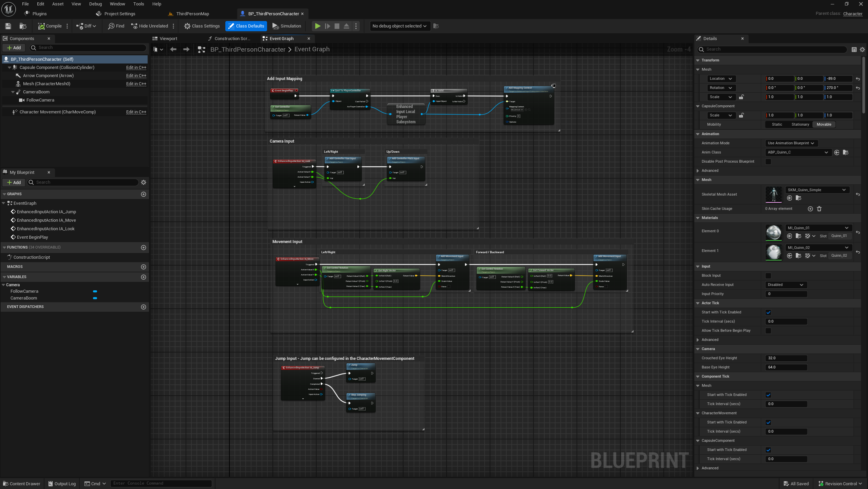
Task: Open the Tools menu
Action: coord(138,4)
